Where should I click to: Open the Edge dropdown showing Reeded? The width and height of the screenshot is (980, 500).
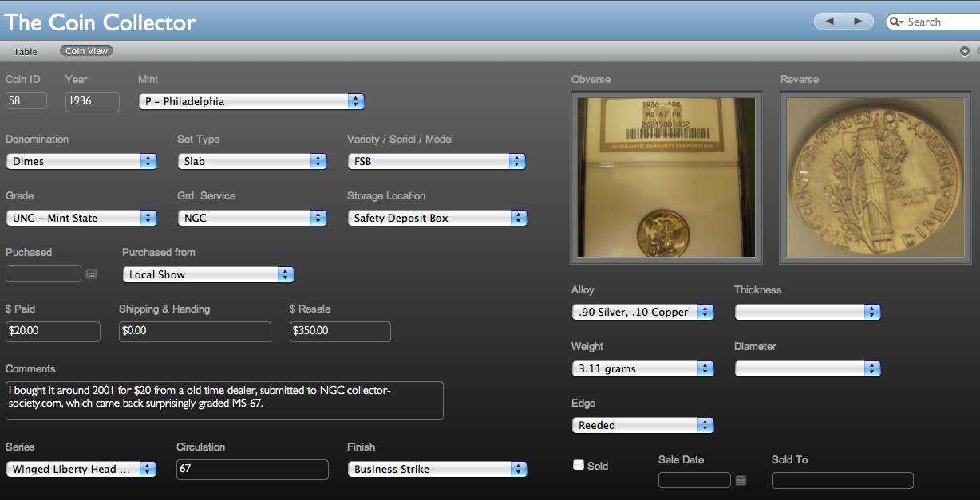click(642, 425)
